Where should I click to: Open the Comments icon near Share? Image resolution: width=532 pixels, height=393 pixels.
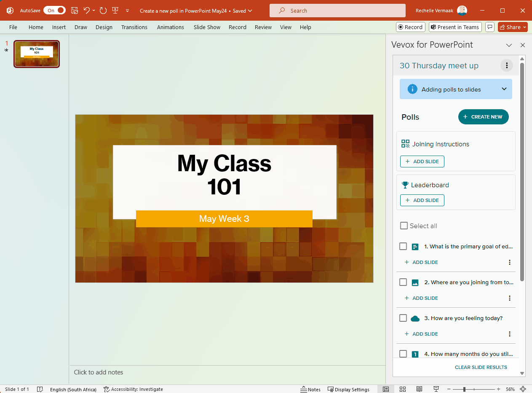tap(489, 27)
